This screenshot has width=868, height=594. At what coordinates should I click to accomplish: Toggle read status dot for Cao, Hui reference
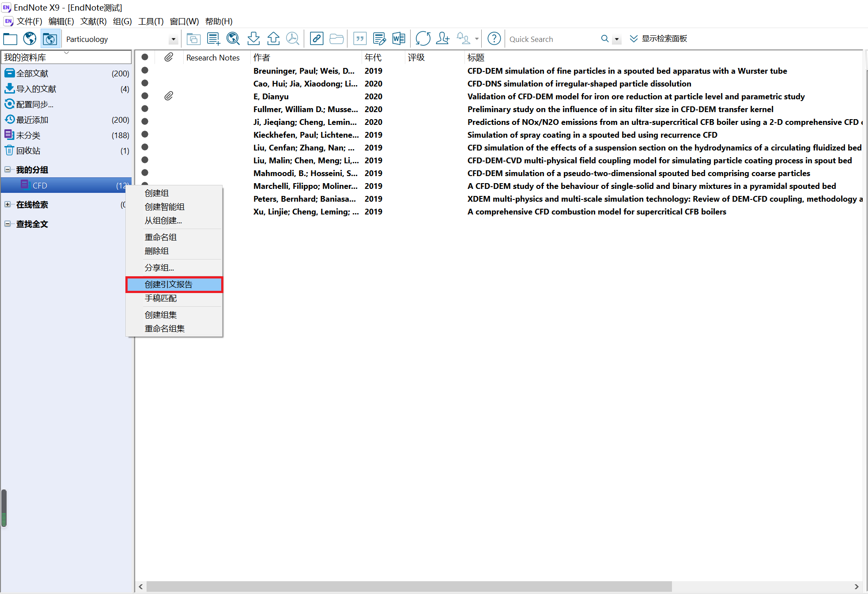[145, 83]
